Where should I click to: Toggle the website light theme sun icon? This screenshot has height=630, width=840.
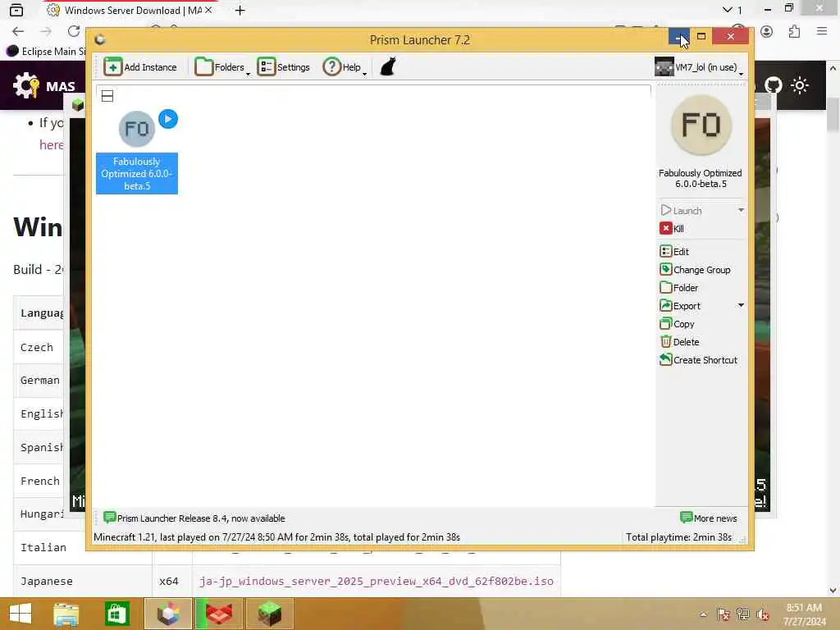click(x=800, y=85)
